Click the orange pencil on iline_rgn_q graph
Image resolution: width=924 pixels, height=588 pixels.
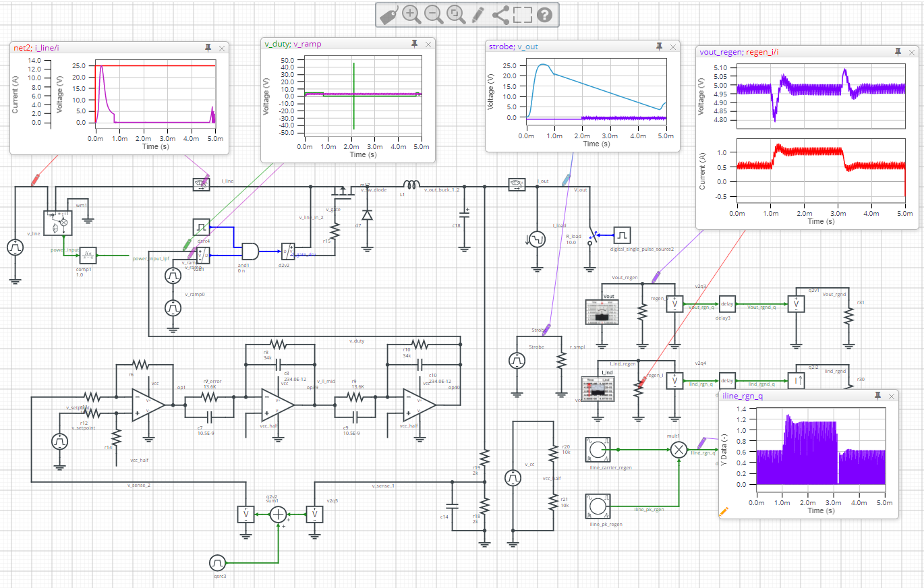pos(724,512)
